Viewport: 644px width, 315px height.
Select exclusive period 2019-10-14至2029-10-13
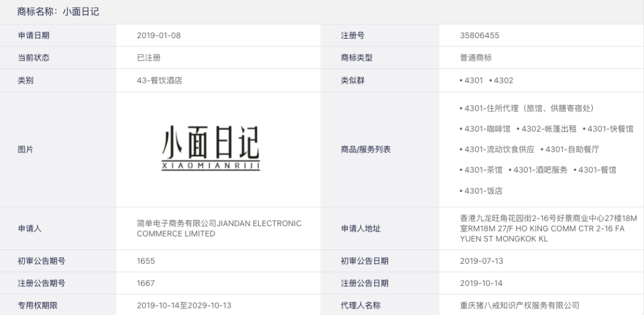click(x=184, y=305)
